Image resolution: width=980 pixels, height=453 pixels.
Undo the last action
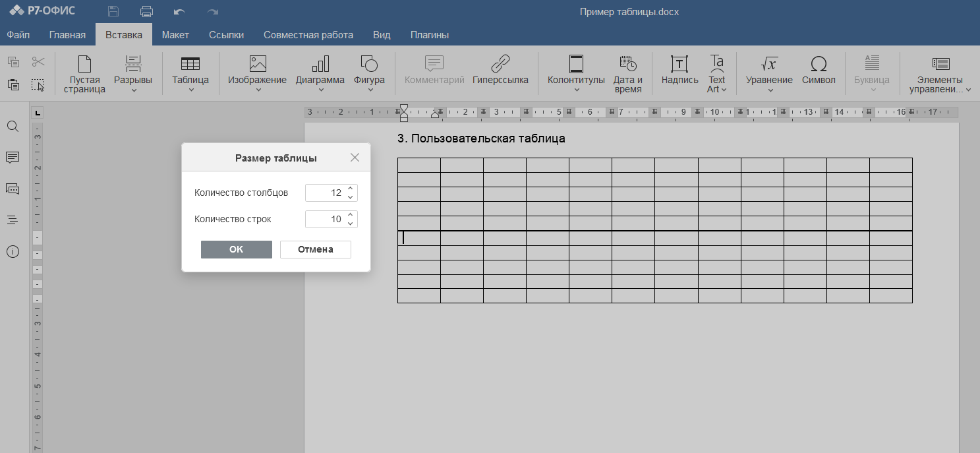point(179,12)
